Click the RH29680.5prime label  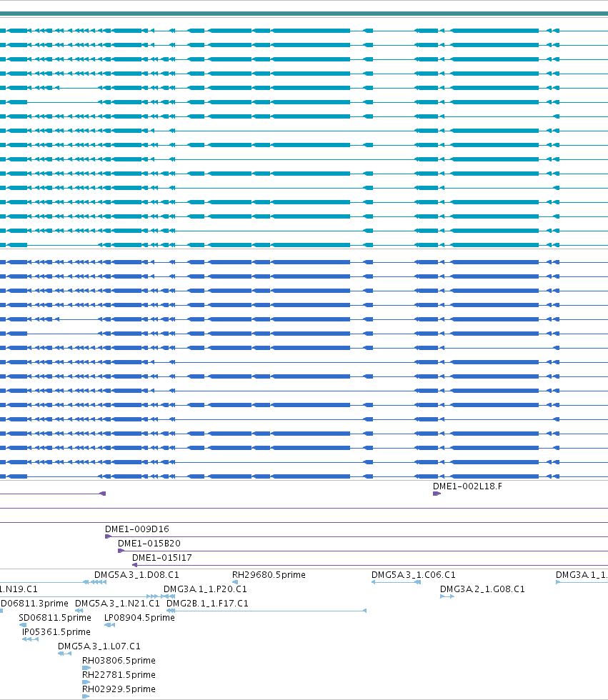[x=269, y=574]
